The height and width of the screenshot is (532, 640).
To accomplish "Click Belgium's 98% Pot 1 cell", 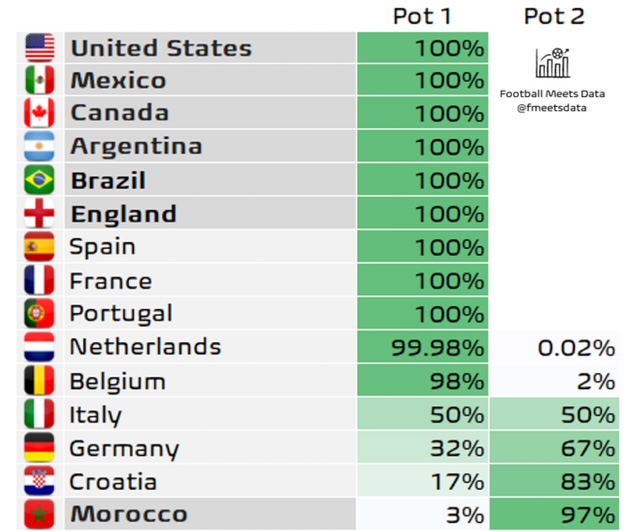I will (421, 382).
